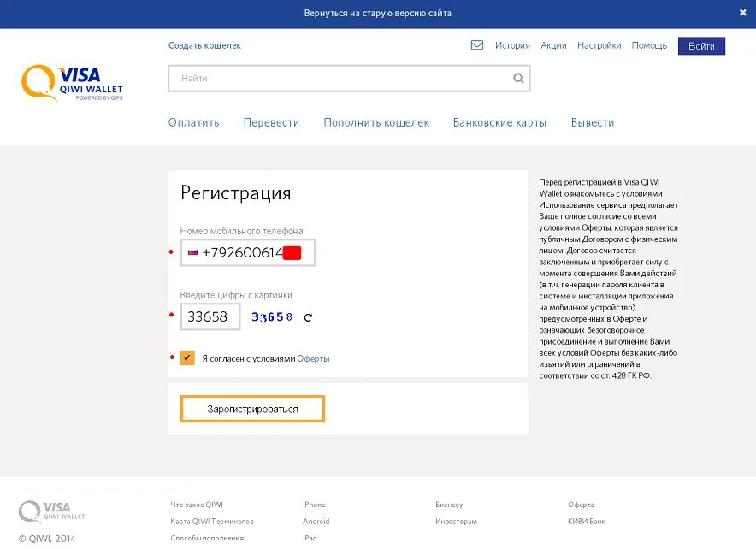
Task: Go to the Вывести section
Action: (593, 122)
